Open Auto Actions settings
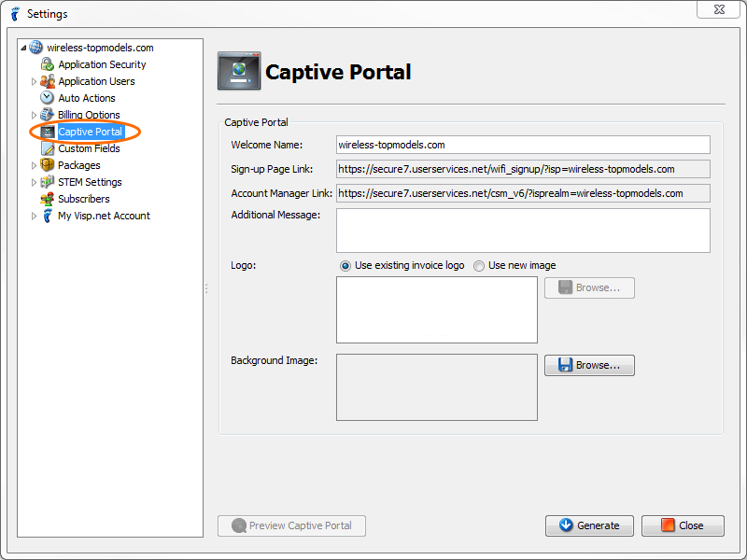Image resolution: width=747 pixels, height=560 pixels. 87,98
